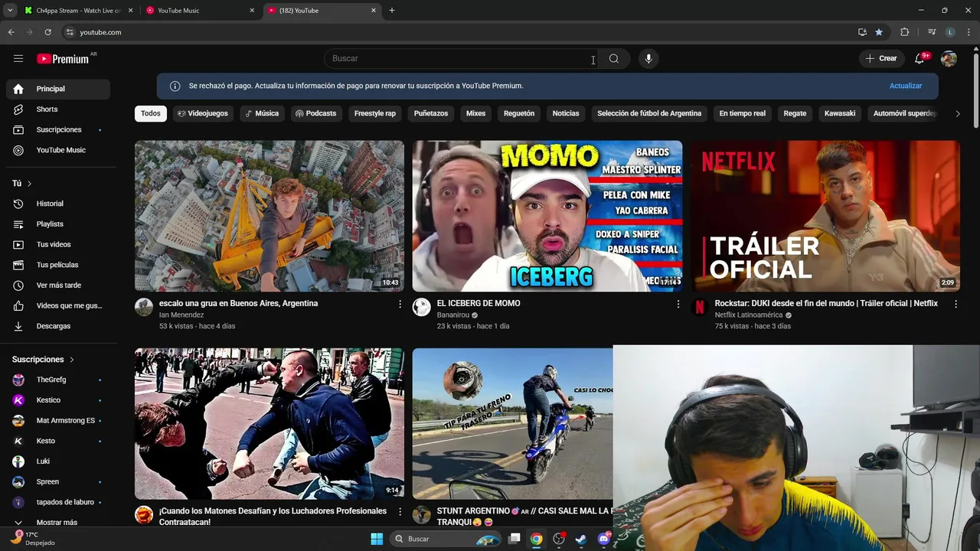The image size is (980, 551).
Task: Play EL ICEBERG DE MOMO thumbnail
Action: 547,216
